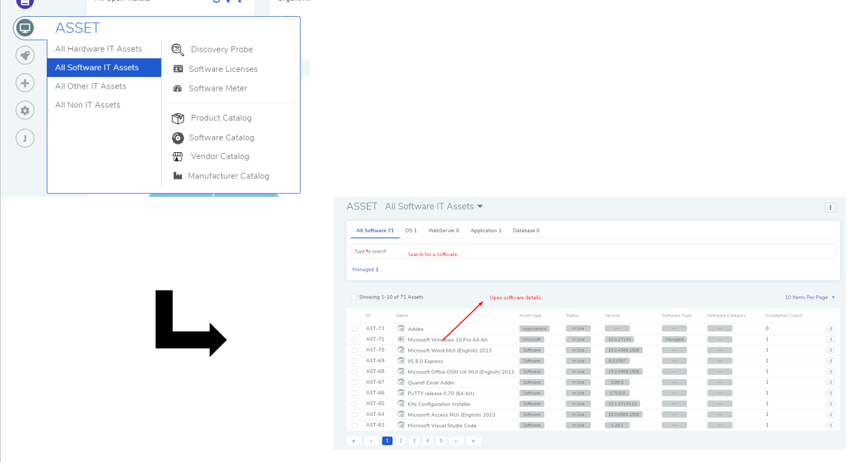Screen dimensions: 868x462
Task: Switch to All Software 71 tab
Action: pos(375,230)
